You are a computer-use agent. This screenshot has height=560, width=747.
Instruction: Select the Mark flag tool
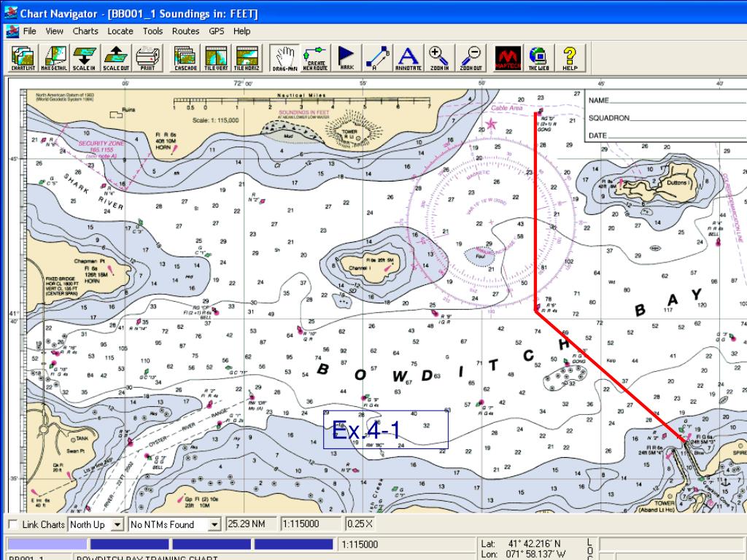(x=347, y=58)
